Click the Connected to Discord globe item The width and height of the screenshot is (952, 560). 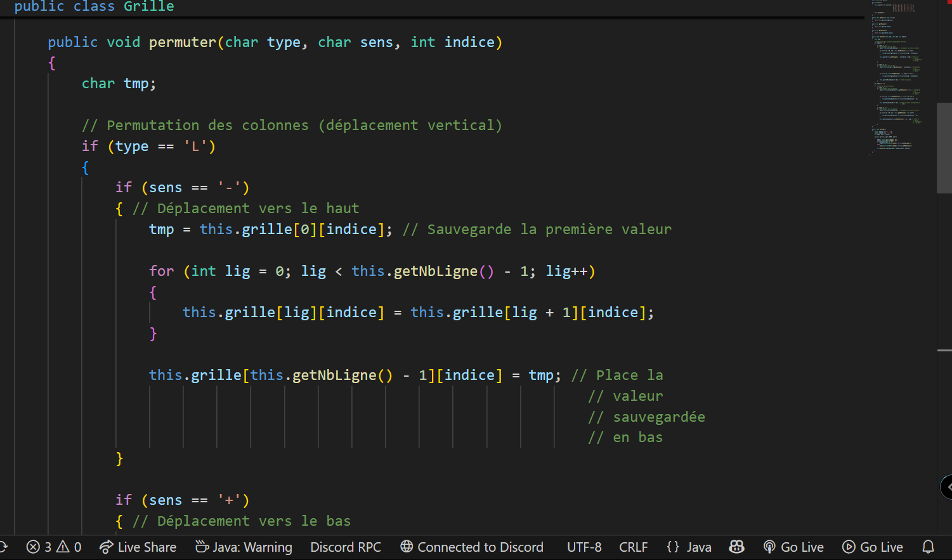[x=472, y=547]
